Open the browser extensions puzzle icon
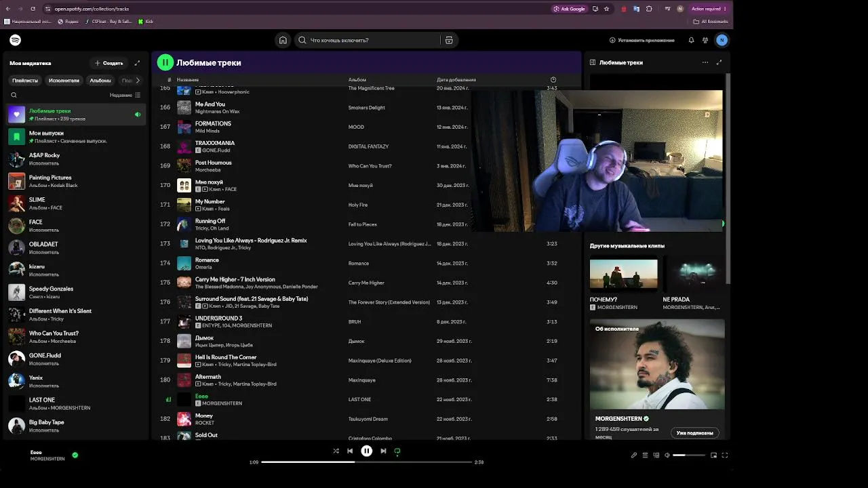Viewport: 868px width, 488px height. (649, 9)
